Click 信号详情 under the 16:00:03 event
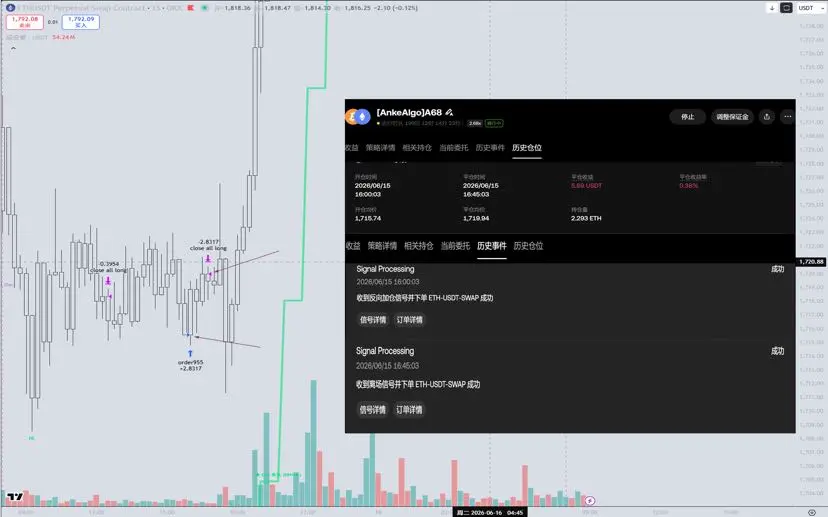This screenshot has width=828, height=517. pos(373,319)
